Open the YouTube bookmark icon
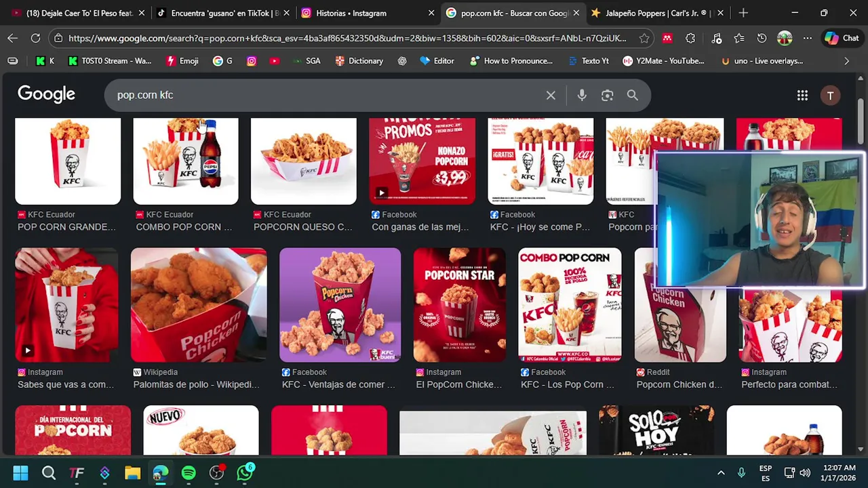The height and width of the screenshot is (488, 868). [274, 61]
